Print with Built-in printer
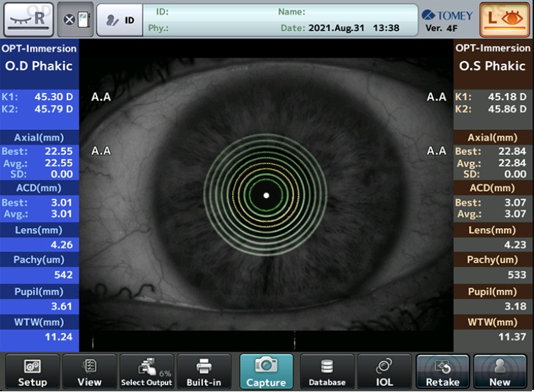The height and width of the screenshot is (392, 534). pos(204,371)
